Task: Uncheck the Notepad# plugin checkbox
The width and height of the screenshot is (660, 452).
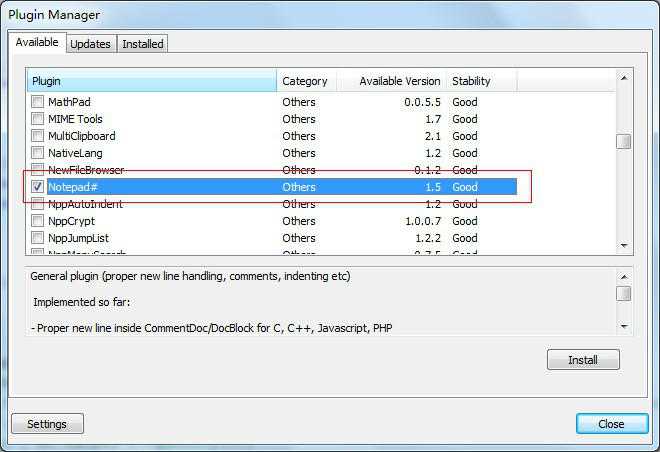Action: 37,186
